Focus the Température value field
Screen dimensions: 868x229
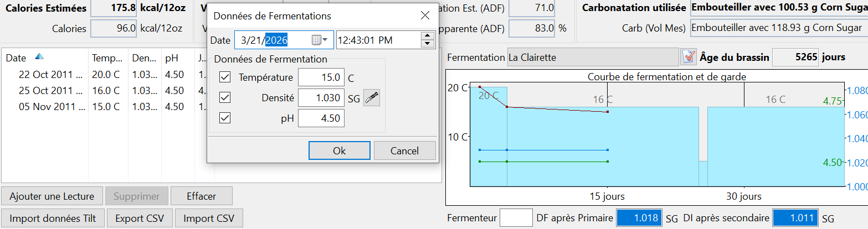point(321,78)
